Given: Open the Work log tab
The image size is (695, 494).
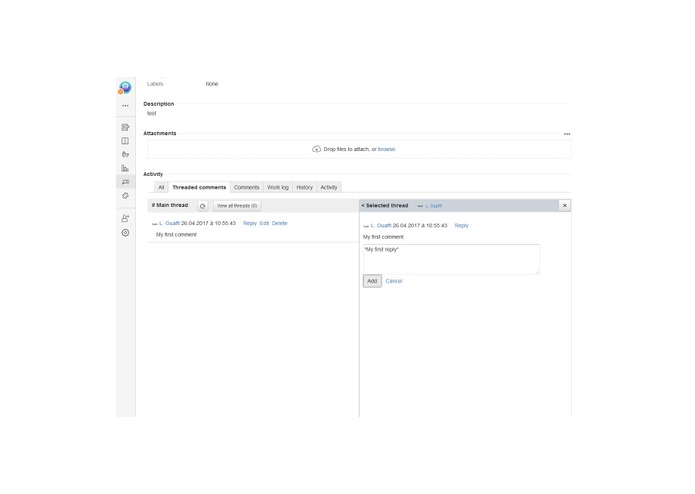Looking at the screenshot, I should [278, 187].
